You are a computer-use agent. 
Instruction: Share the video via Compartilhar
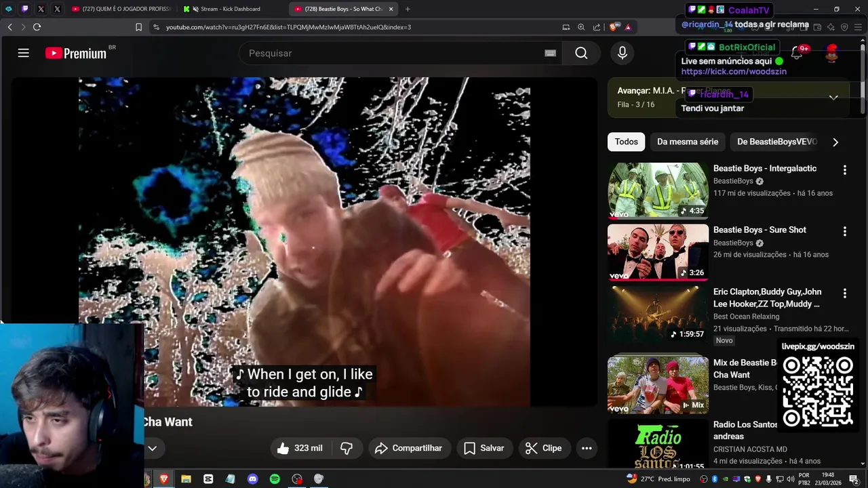click(409, 448)
